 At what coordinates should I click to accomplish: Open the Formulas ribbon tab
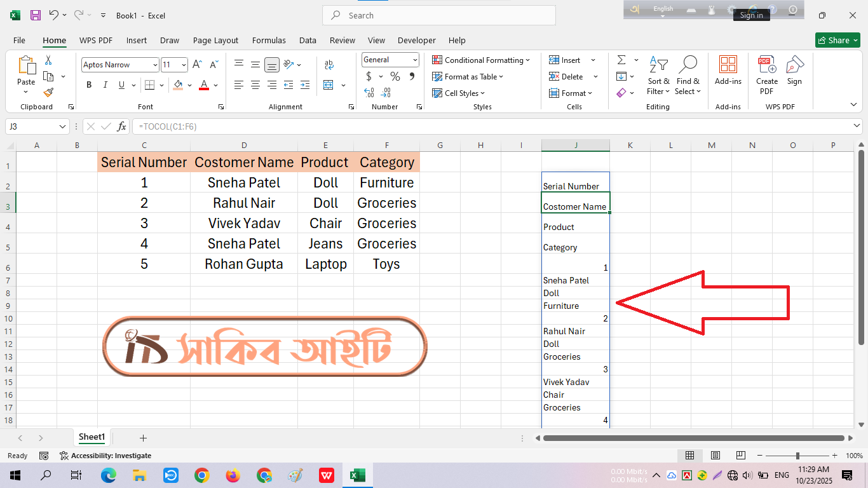[269, 40]
